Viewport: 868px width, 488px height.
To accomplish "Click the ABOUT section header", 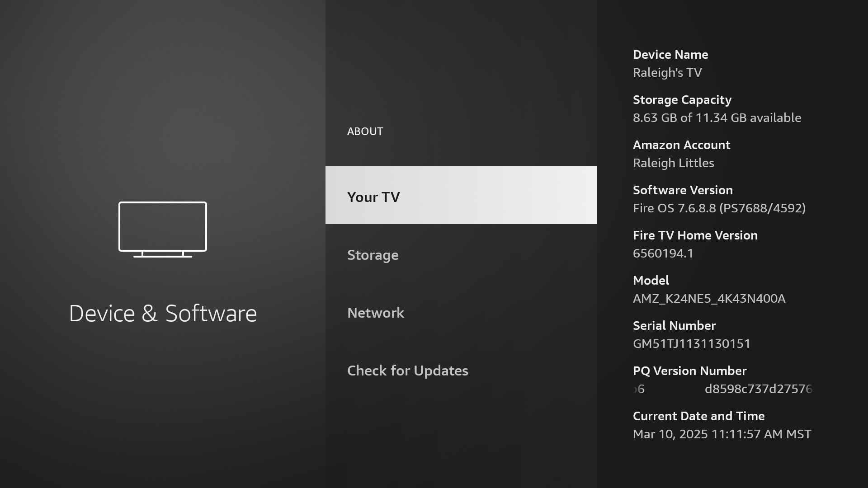I will pos(365,131).
